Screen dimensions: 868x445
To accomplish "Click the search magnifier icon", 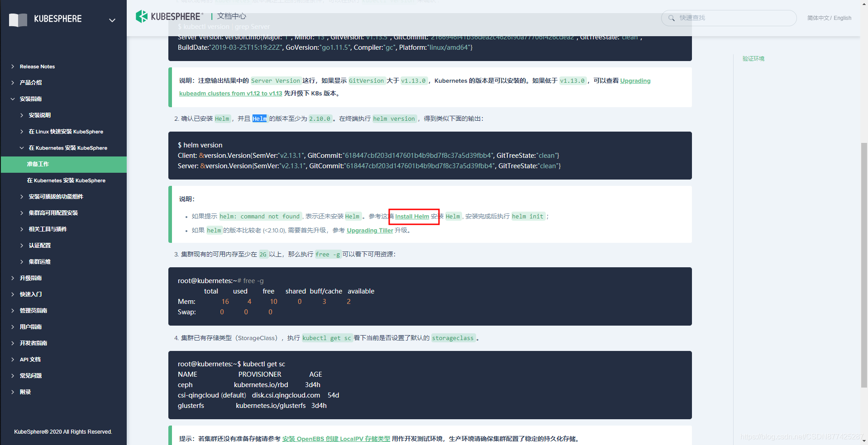I will [x=672, y=18].
